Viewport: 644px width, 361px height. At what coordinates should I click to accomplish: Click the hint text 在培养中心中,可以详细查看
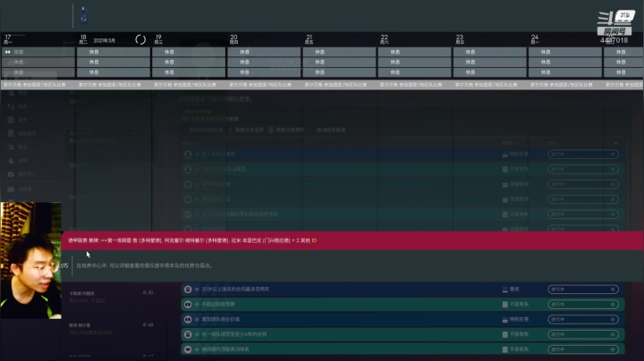pyautogui.click(x=145, y=265)
